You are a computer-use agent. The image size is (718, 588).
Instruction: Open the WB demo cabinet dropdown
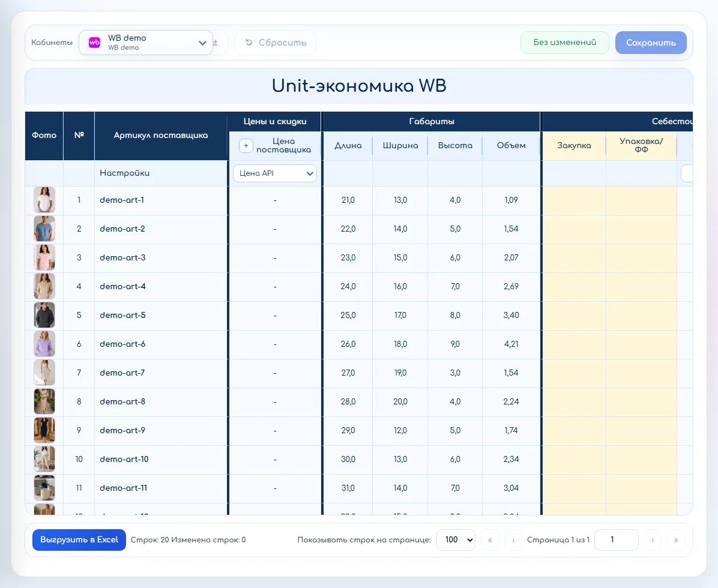pos(146,43)
